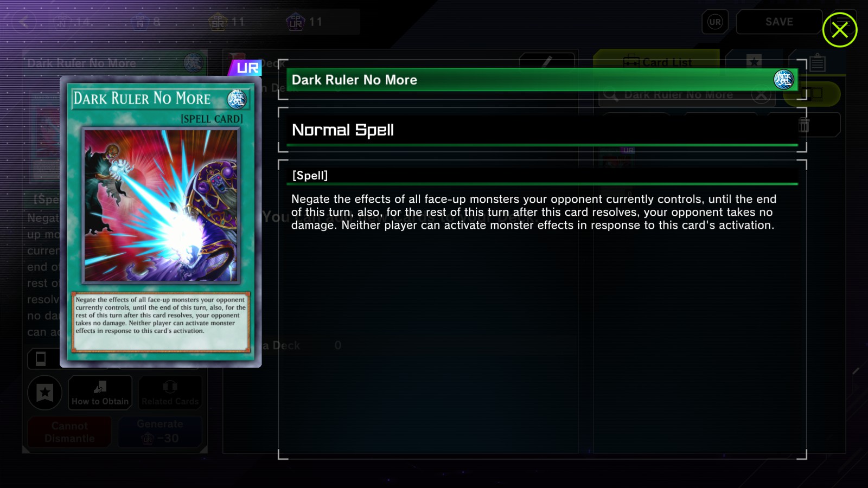Bookmark the card with the star ribbon icon

coord(45,393)
